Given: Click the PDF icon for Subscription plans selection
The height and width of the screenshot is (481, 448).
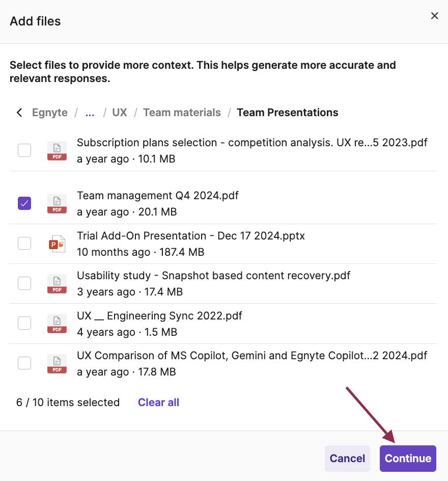Looking at the screenshot, I should [x=57, y=150].
